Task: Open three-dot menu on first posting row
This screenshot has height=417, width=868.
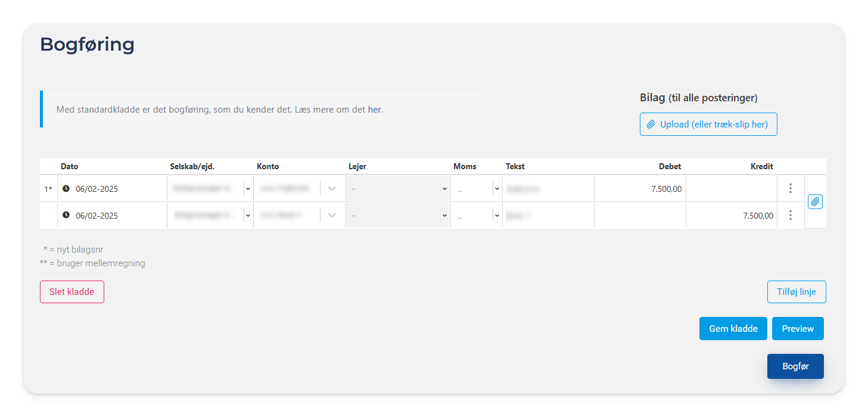Action: [x=790, y=189]
